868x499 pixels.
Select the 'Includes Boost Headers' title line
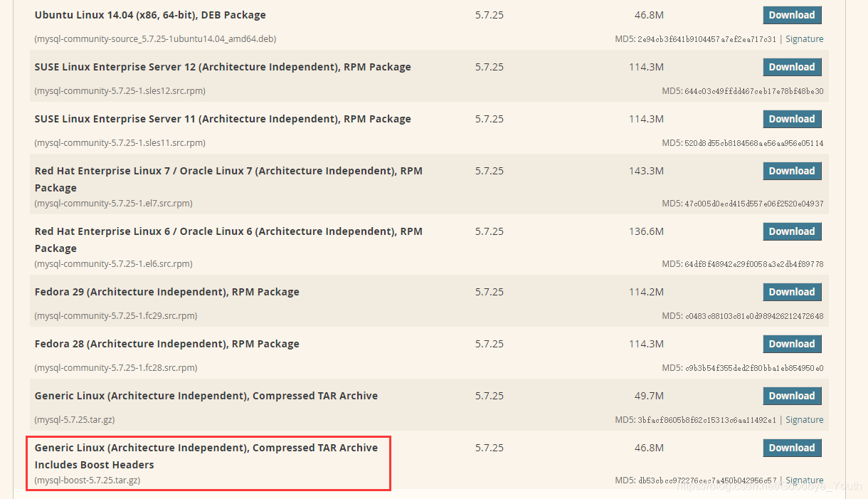coord(94,465)
